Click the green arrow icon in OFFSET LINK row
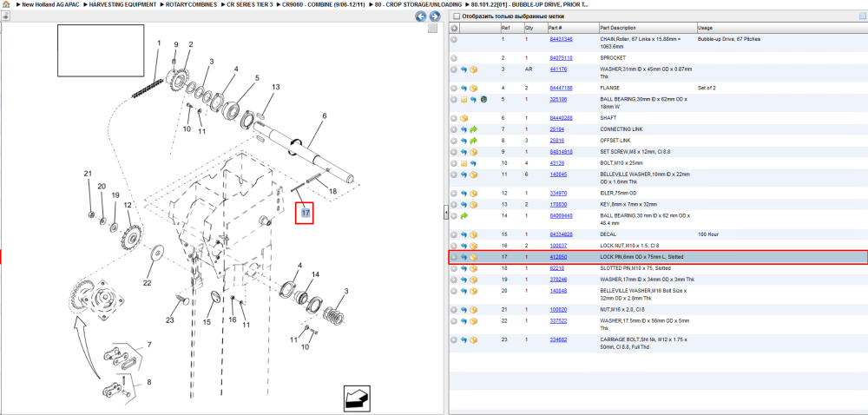868x415 pixels. (x=474, y=141)
